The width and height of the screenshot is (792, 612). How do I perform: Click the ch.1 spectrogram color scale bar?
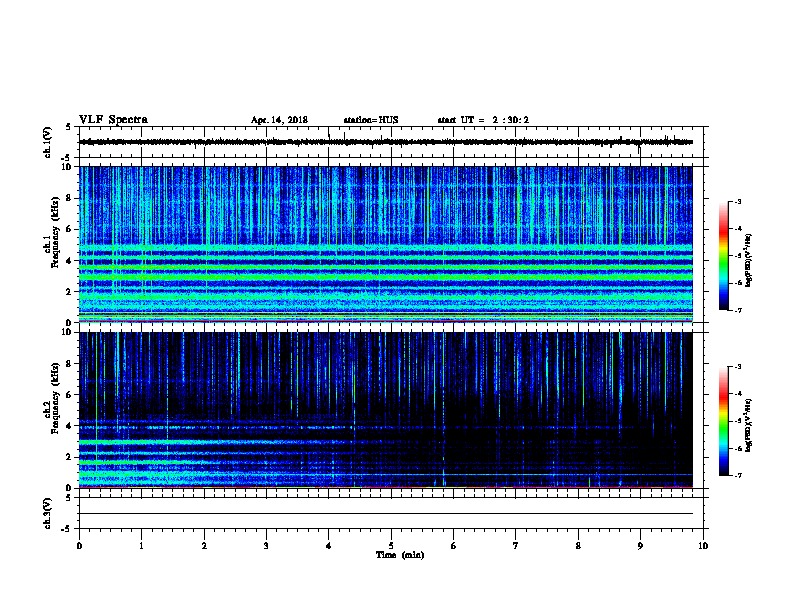click(x=723, y=256)
